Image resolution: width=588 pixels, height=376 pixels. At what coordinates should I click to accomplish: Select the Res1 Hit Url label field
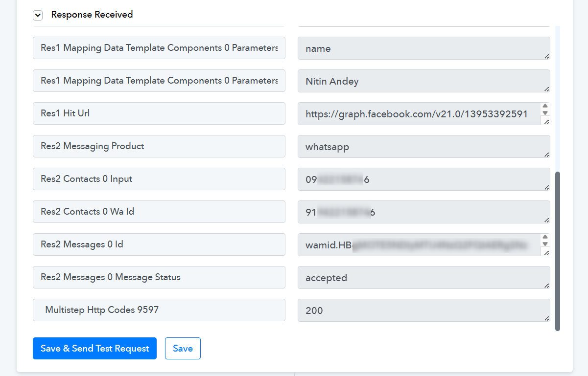click(159, 113)
